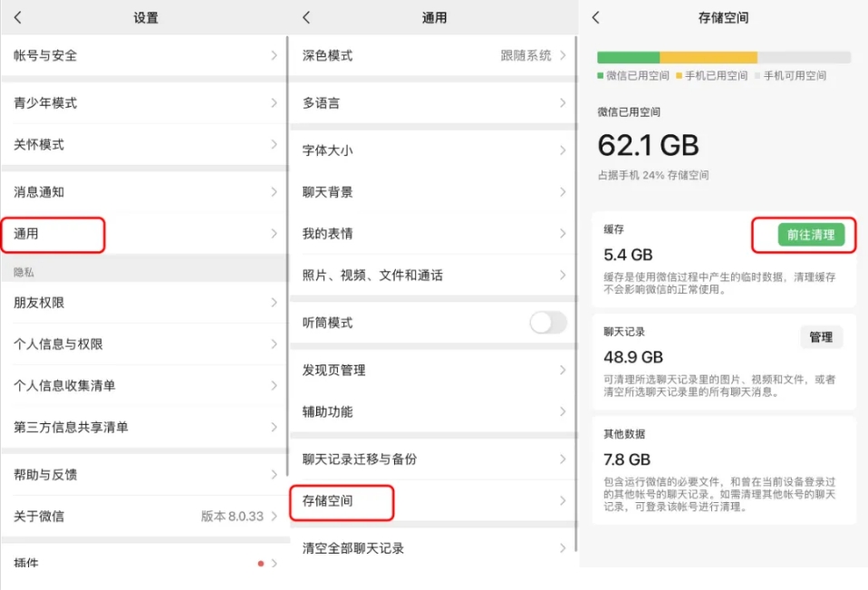Click chevron beside 深色模式 跟随系统
868x590 pixels.
[563, 55]
